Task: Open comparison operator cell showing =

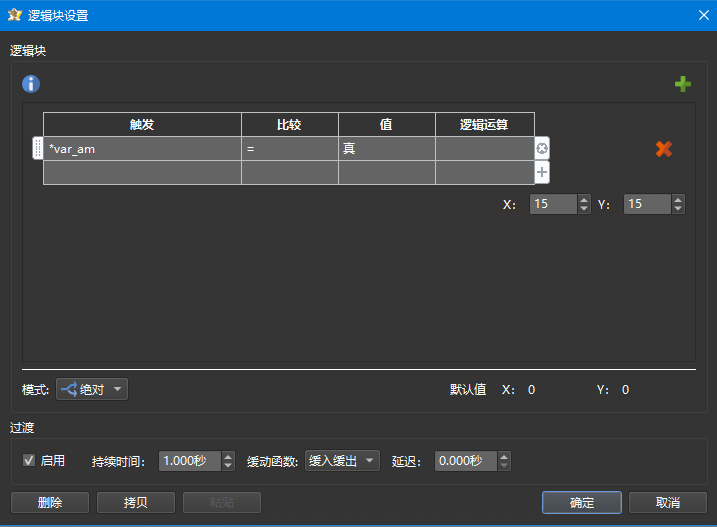Action: pyautogui.click(x=289, y=149)
